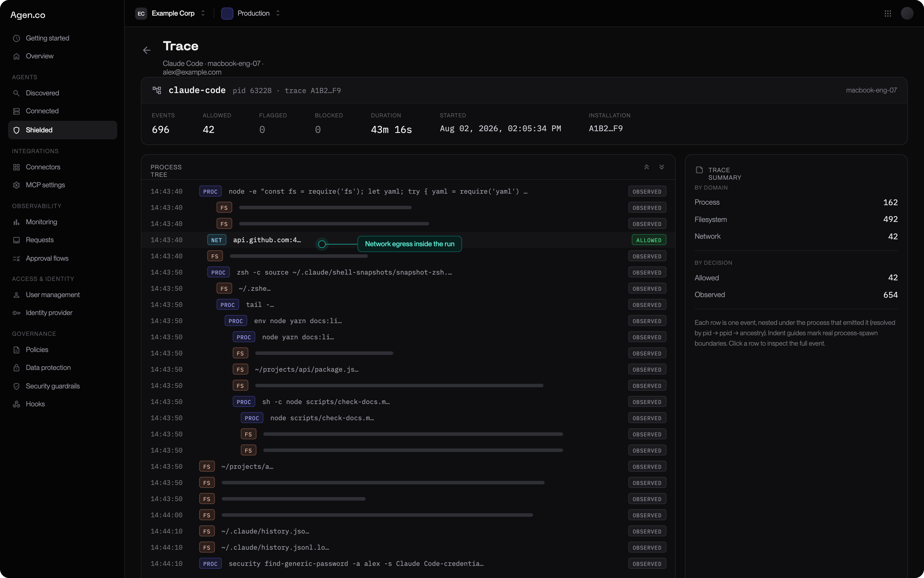Navigate to Overview

tap(40, 56)
